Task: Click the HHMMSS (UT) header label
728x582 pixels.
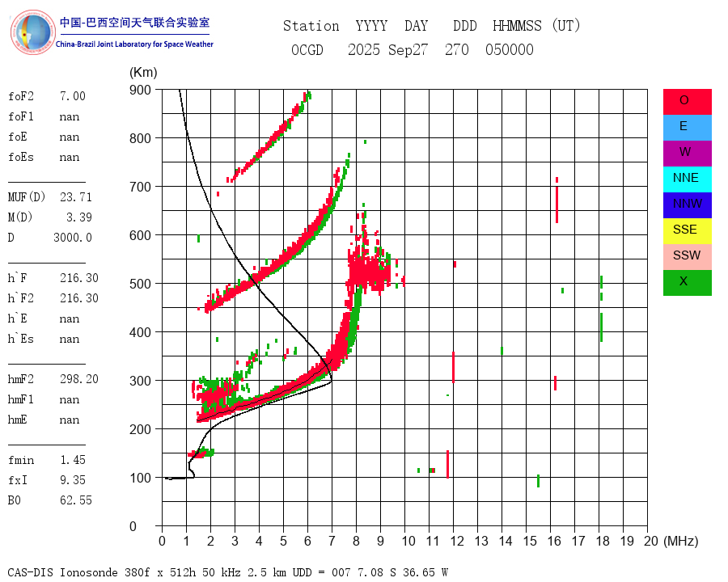Action: [x=536, y=26]
